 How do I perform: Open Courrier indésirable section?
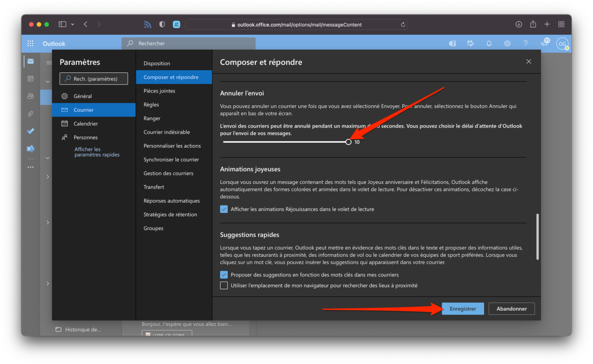point(174,132)
